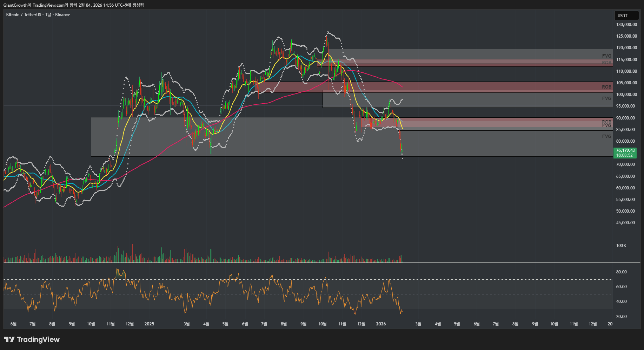The image size is (644, 350).
Task: Click the 100,000.00 price axis label
Action: [x=626, y=95]
